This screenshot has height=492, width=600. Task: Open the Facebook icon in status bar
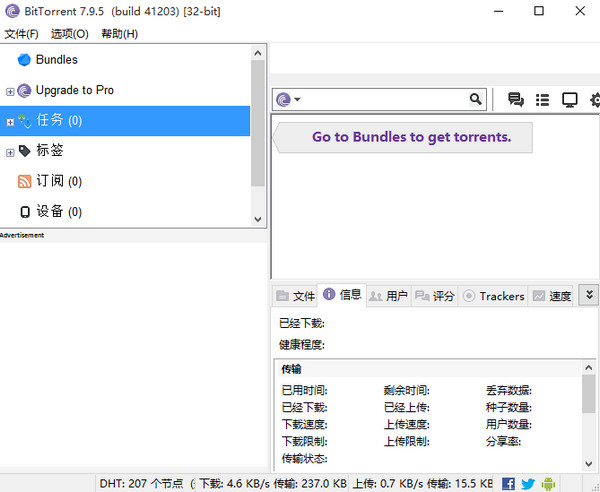click(509, 483)
